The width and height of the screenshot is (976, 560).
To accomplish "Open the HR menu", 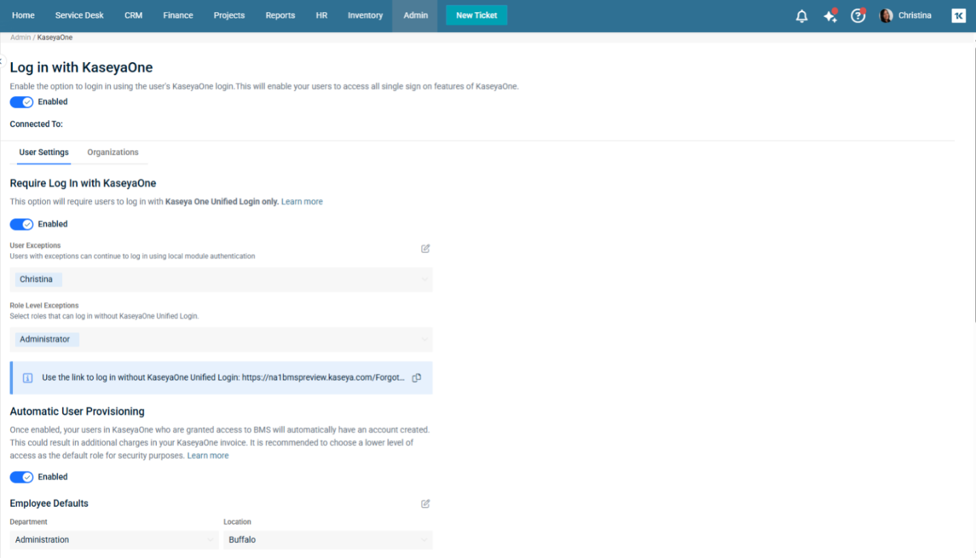I will tap(321, 16).
